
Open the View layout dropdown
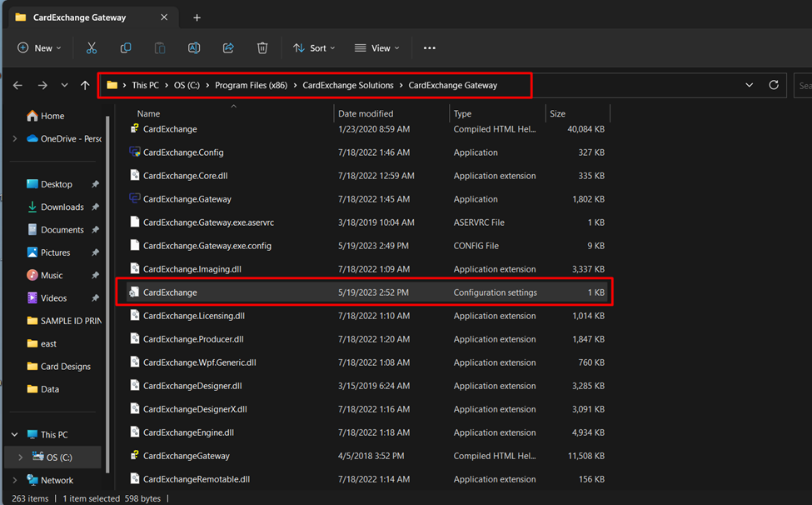[x=377, y=48]
